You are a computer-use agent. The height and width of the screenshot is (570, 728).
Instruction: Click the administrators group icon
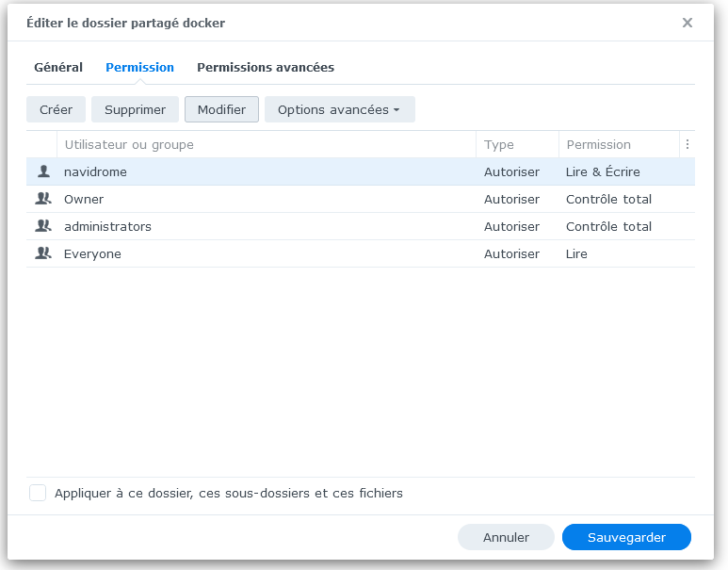coord(42,227)
